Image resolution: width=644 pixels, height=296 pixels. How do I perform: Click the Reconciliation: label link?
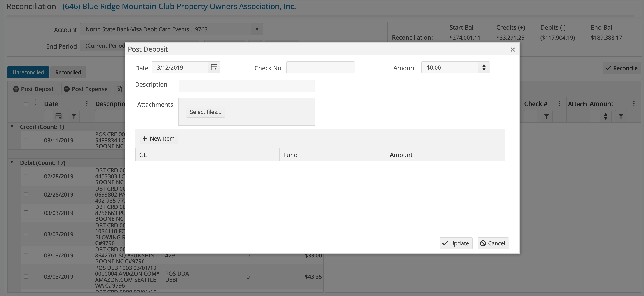(412, 38)
